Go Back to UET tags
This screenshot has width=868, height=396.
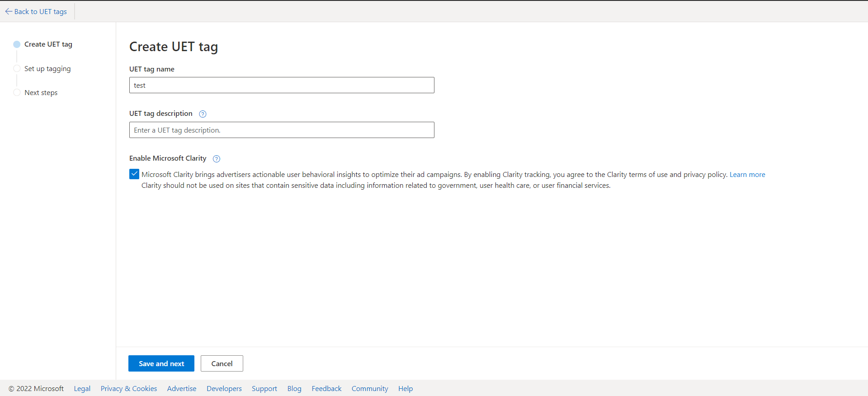click(x=41, y=11)
